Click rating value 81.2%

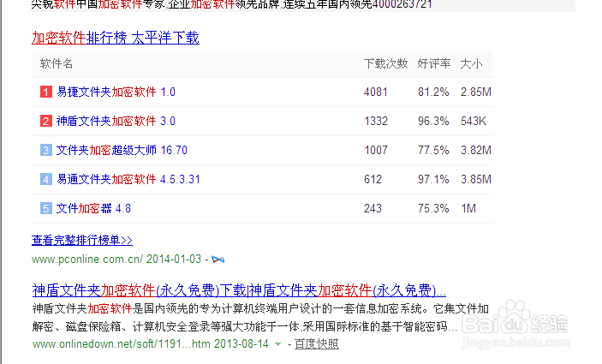(433, 92)
